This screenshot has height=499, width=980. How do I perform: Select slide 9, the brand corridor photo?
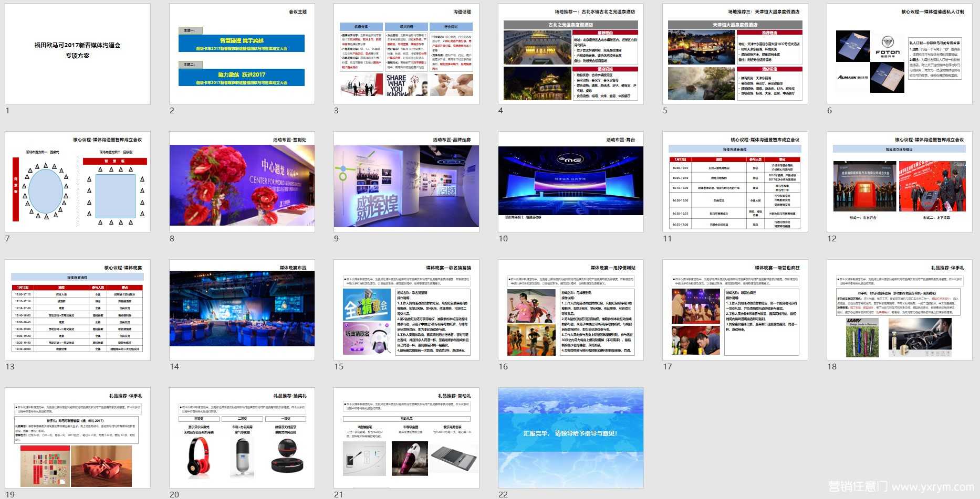click(406, 182)
